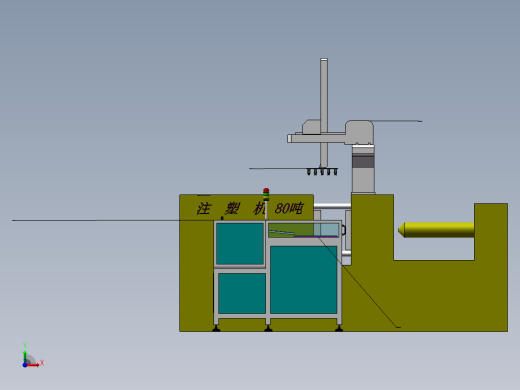Select the blue origin ball of the triad
The height and width of the screenshot is (390, 520).
(25, 365)
